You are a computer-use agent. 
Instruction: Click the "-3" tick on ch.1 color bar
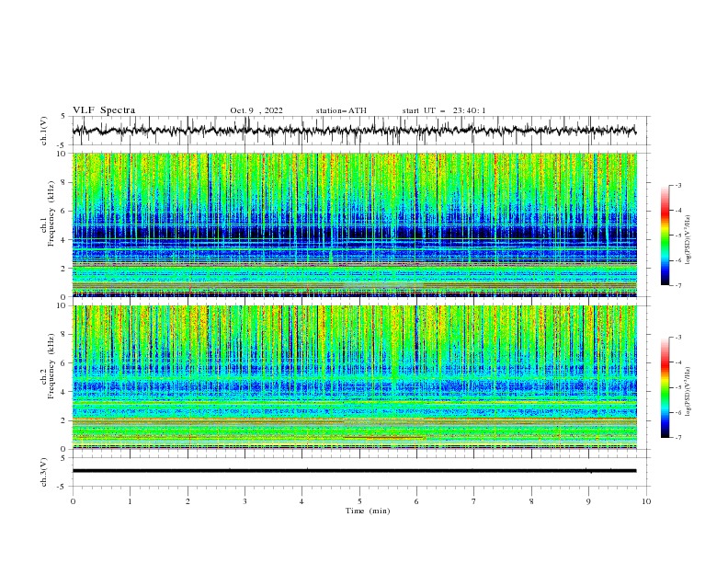pos(677,185)
